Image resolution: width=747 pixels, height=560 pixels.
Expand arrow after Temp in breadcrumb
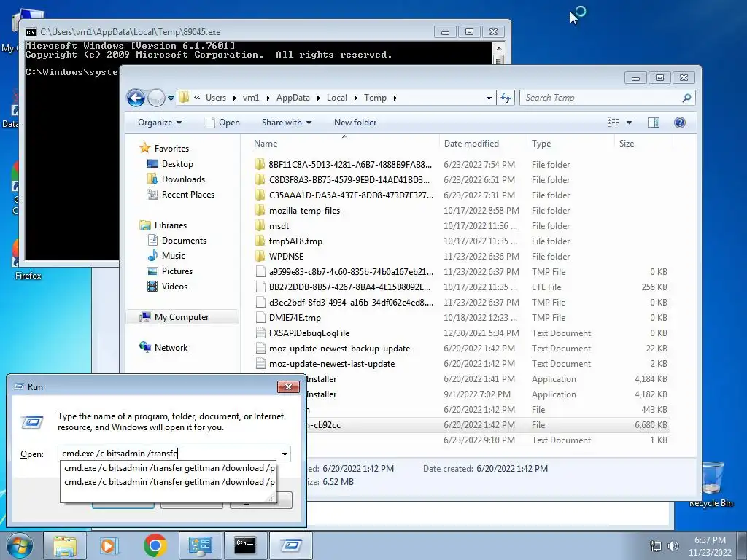(x=395, y=98)
